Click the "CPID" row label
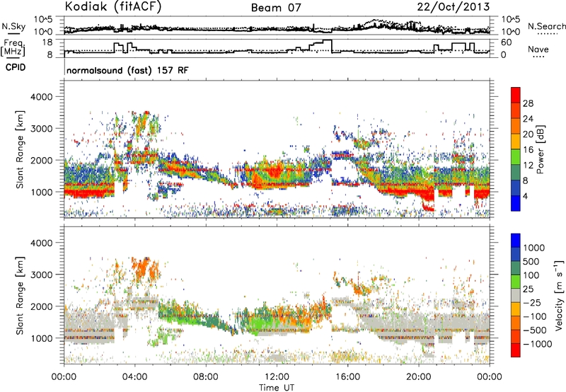This screenshot has height=392, width=566. pyautogui.click(x=16, y=67)
